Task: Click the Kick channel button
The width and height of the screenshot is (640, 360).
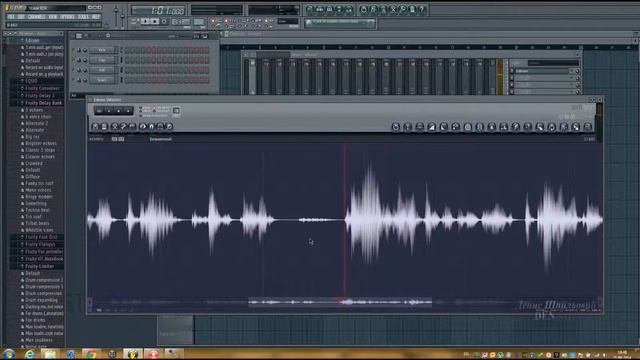Action: click(102, 50)
